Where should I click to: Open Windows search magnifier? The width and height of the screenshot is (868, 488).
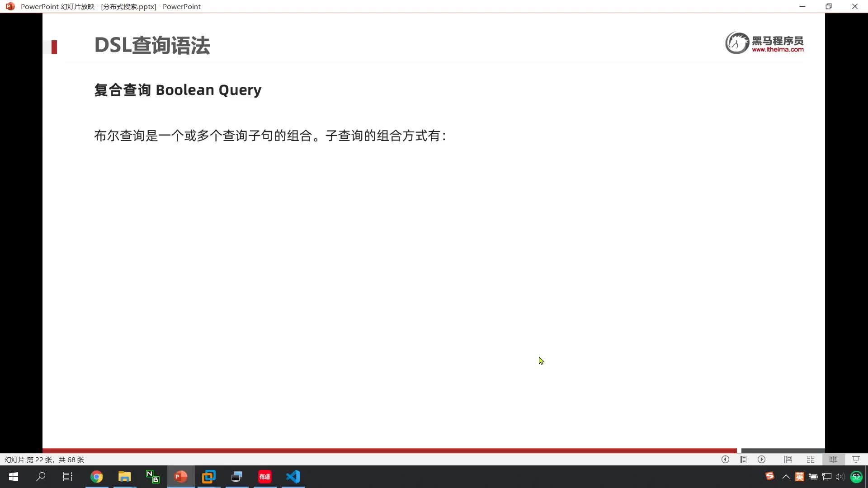click(x=41, y=477)
